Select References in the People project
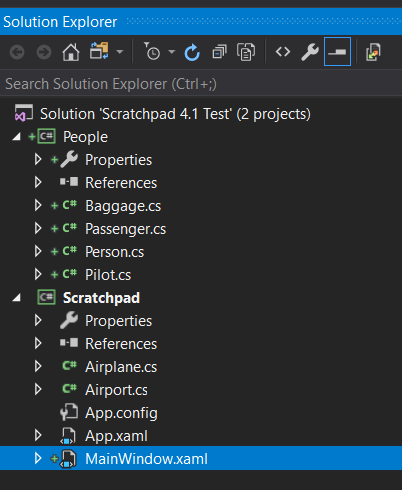Screen dimensions: 402x490 tap(121, 183)
